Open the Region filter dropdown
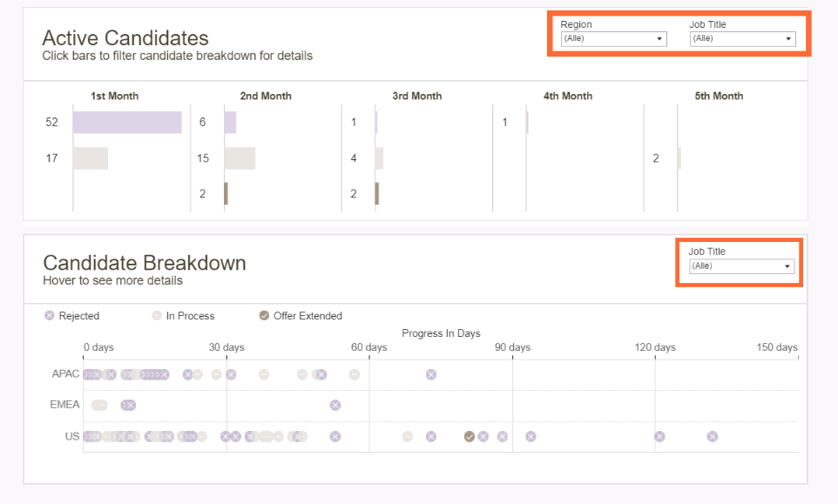The height and width of the screenshot is (504, 838). [613, 38]
